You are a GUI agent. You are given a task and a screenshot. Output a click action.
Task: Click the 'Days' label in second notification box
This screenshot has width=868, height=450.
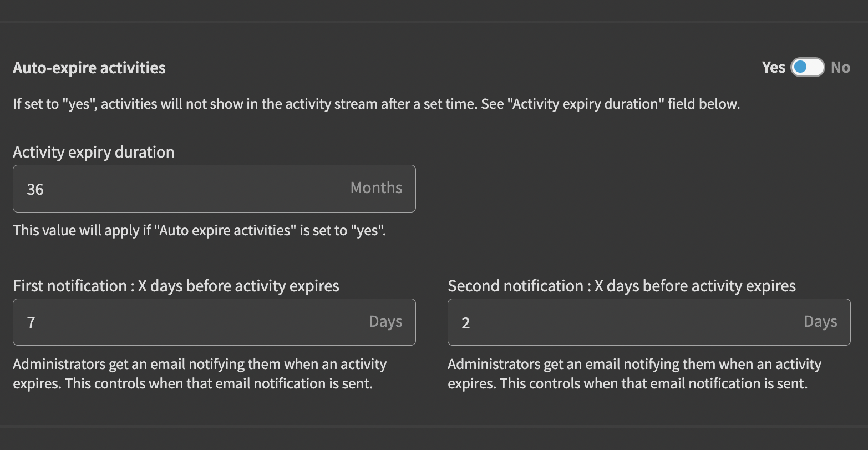point(820,321)
